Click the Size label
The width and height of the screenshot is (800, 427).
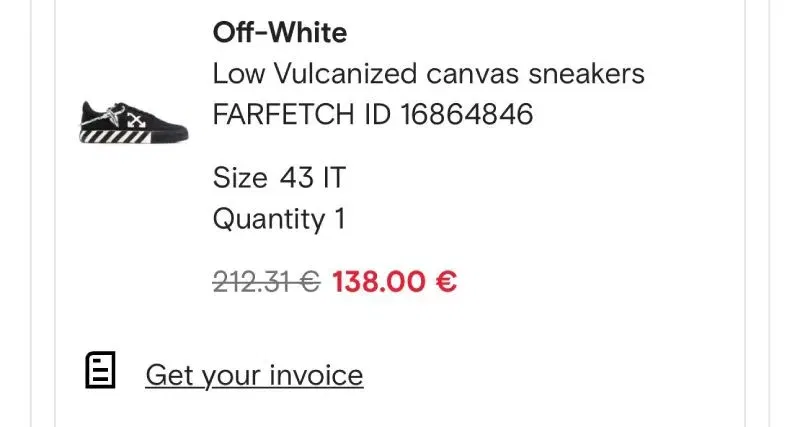[240, 179]
